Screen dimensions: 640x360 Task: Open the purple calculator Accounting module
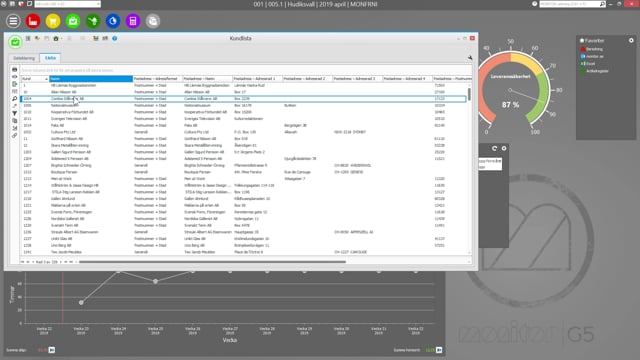click(x=133, y=21)
